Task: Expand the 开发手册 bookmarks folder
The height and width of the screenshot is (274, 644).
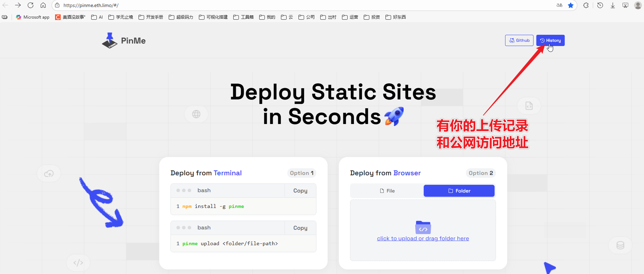Action: point(151,17)
